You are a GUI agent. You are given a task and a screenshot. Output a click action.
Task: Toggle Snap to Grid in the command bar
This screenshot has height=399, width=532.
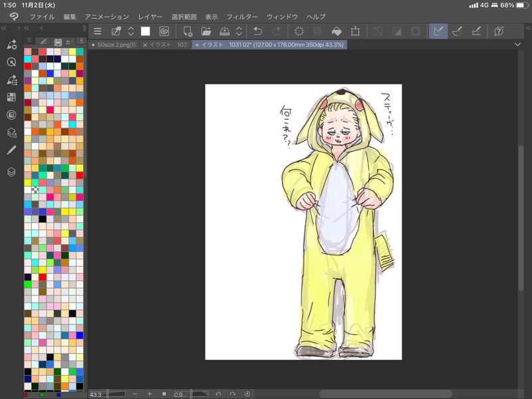tap(477, 31)
